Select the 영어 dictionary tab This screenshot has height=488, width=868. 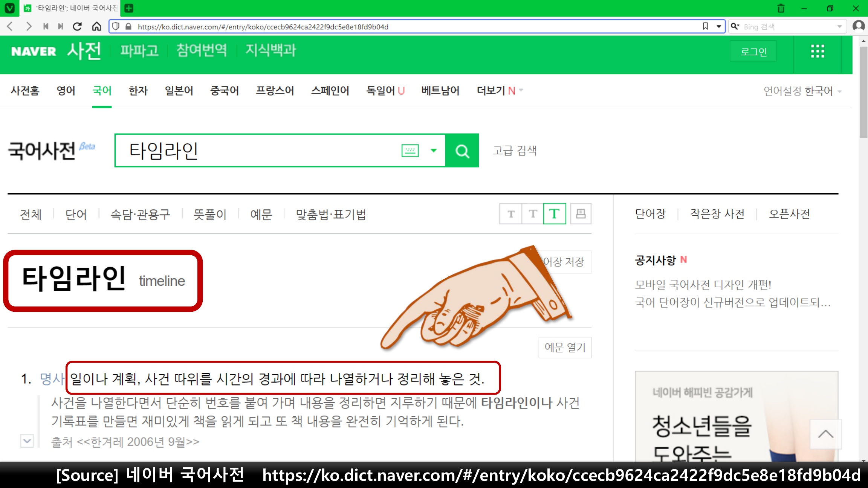pyautogui.click(x=66, y=91)
